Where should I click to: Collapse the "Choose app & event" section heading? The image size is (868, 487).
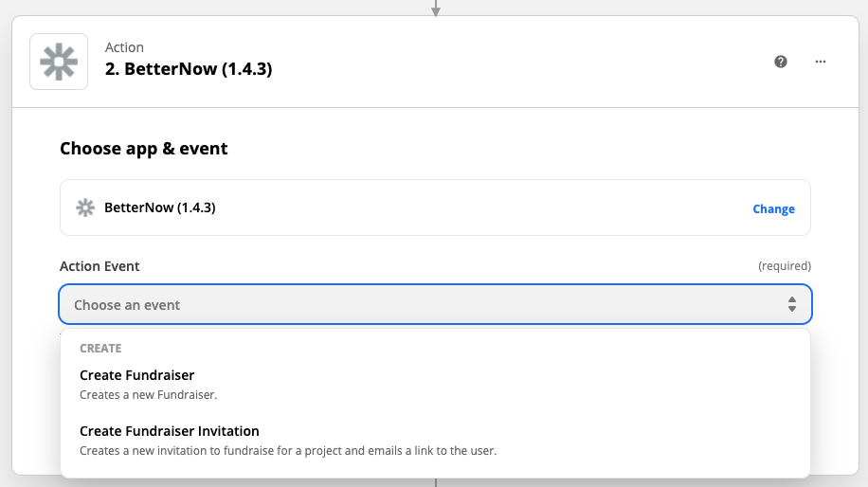[143, 149]
